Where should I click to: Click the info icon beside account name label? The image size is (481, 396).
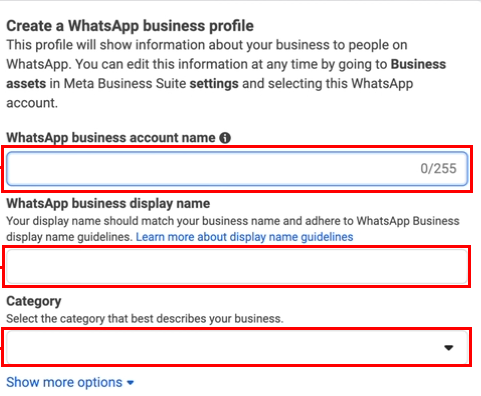click(x=225, y=138)
